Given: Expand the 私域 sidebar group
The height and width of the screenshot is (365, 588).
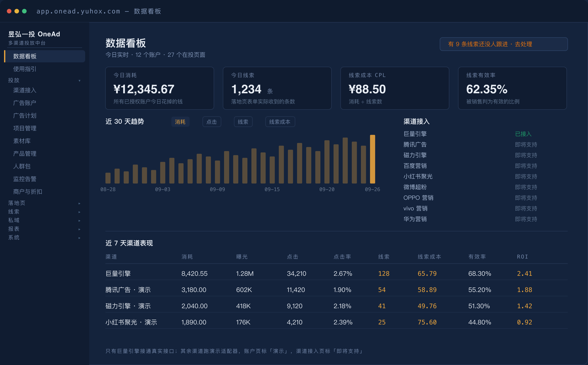Looking at the screenshot, I should pyautogui.click(x=45, y=220).
